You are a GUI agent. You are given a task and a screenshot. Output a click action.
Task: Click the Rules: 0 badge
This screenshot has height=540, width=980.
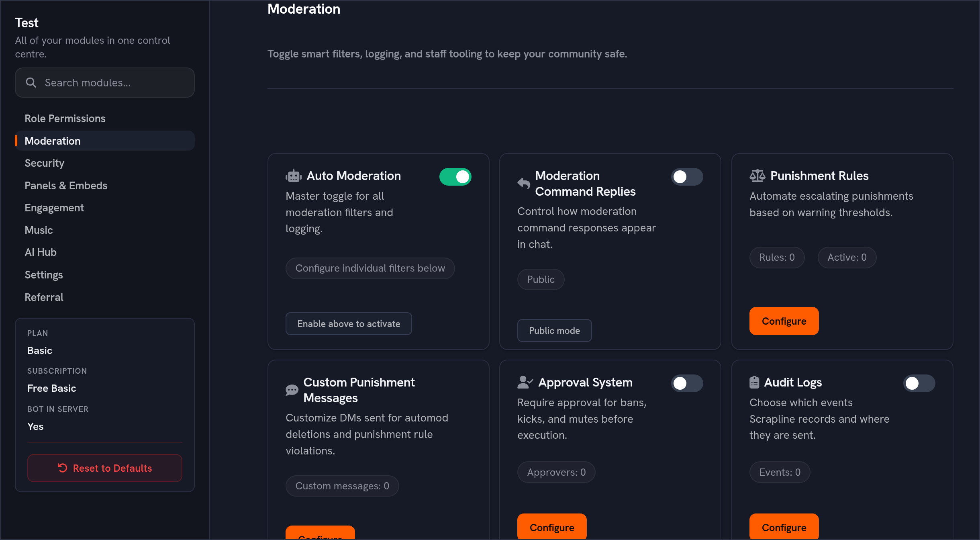tap(777, 258)
